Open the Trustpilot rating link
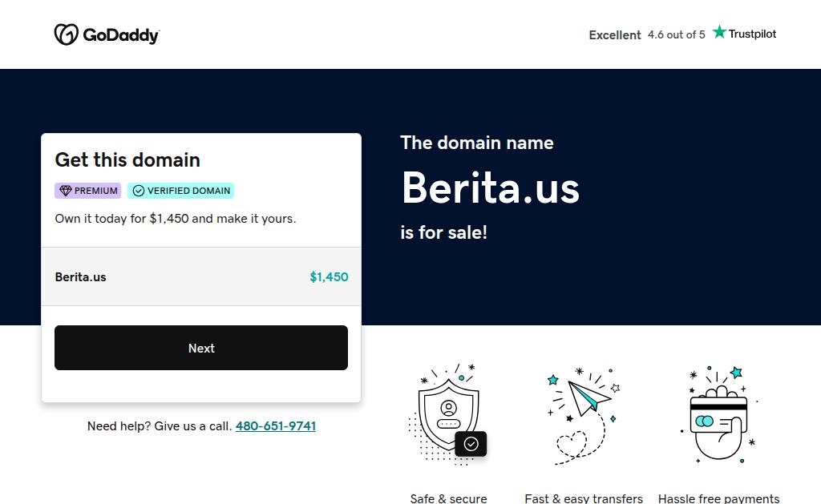Screen dimensions: 821x504 682,34
